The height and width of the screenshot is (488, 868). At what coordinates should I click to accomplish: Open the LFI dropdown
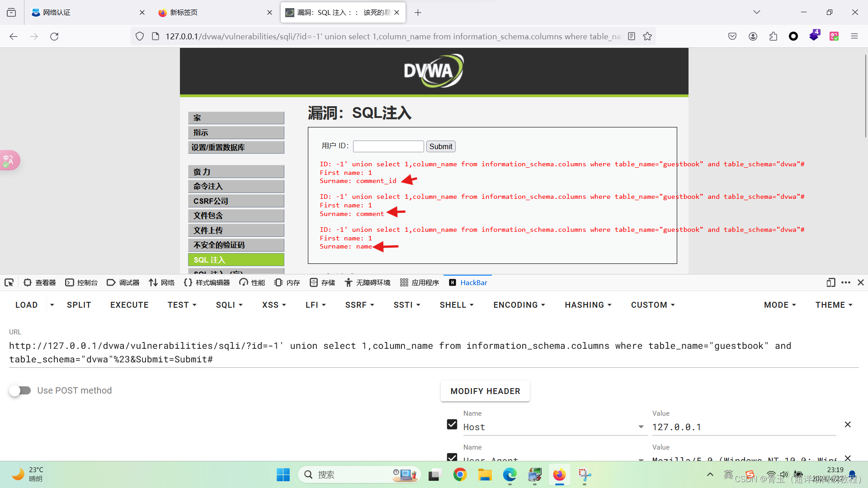316,305
